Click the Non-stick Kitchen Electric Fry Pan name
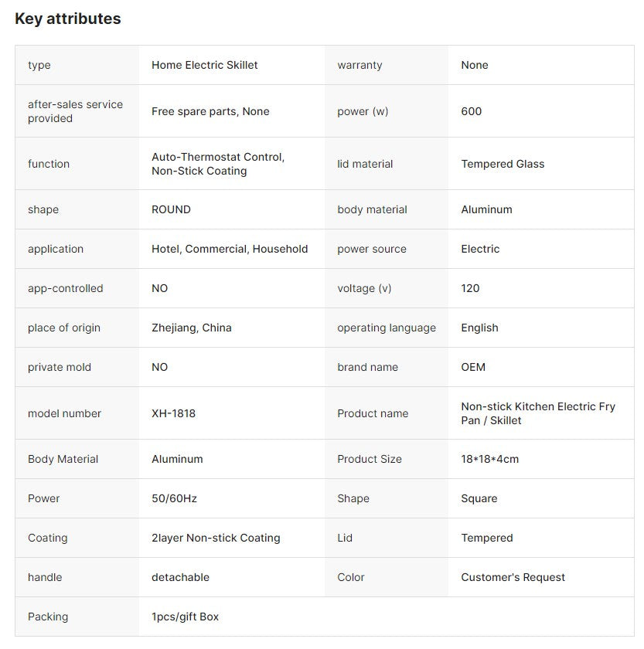The height and width of the screenshot is (649, 644). pos(538,413)
